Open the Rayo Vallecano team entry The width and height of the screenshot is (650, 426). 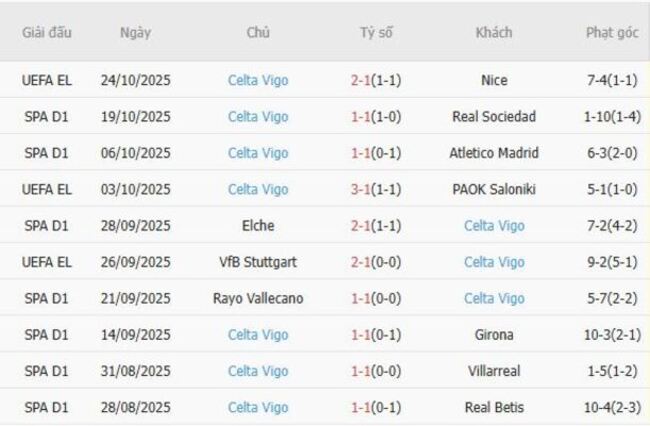[258, 298]
